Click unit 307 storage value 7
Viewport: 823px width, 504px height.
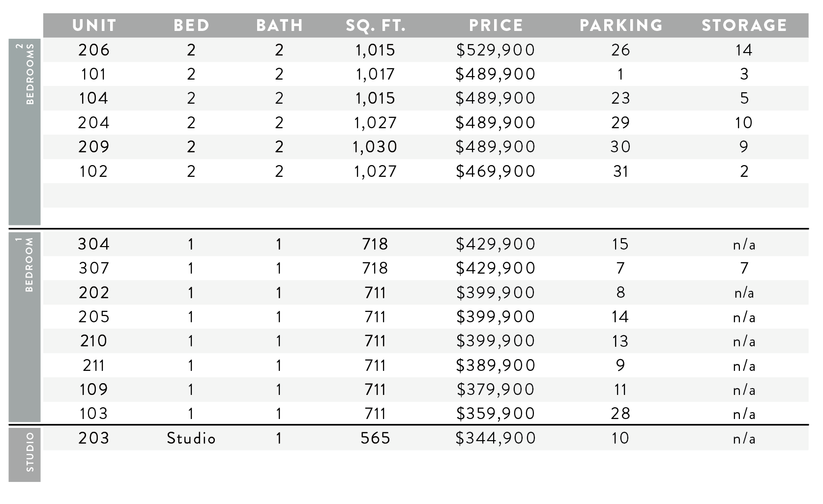click(x=744, y=268)
